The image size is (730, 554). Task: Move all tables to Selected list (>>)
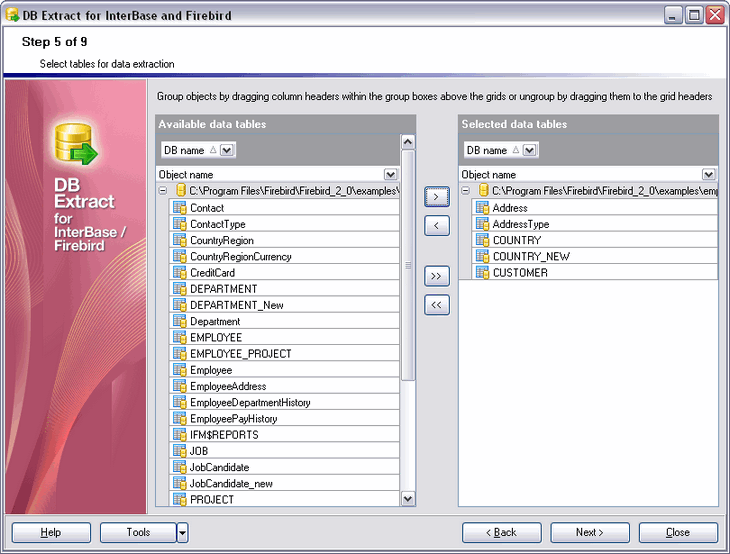[437, 276]
